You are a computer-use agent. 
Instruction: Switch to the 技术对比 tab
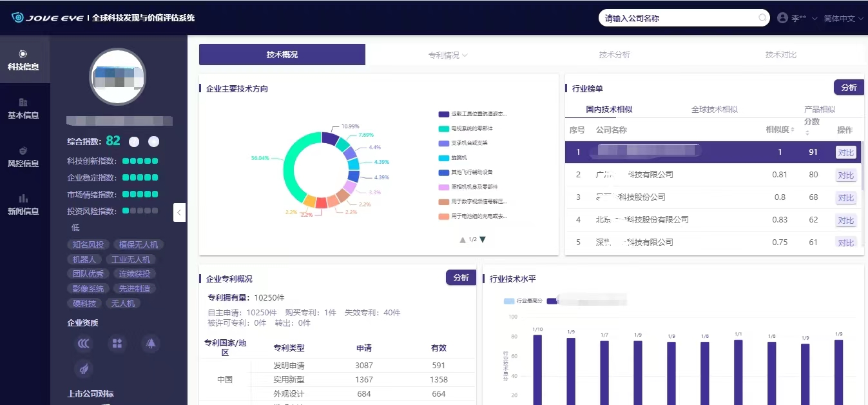781,55
